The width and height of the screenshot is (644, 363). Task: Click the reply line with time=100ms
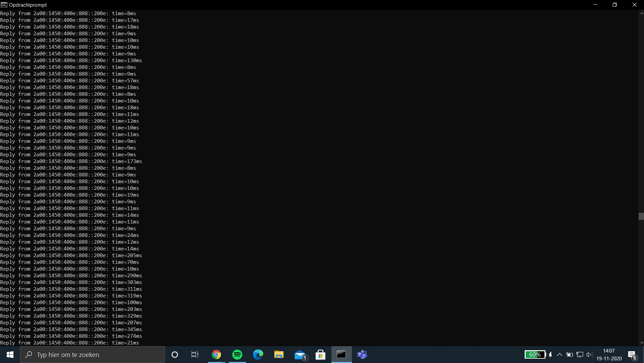click(71, 302)
